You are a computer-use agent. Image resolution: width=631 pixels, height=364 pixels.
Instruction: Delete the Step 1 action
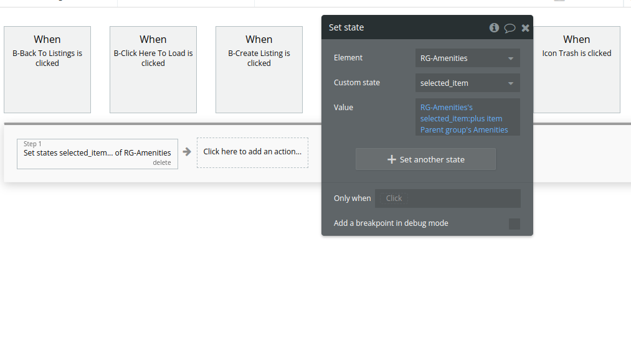[162, 163]
